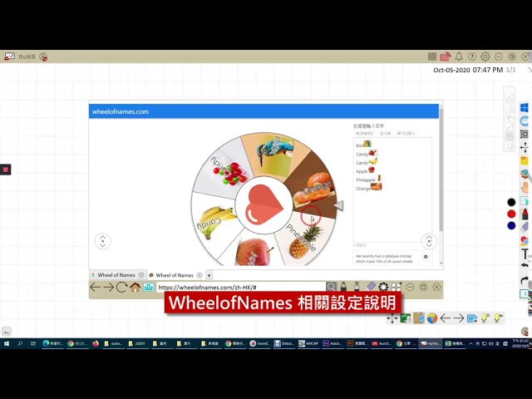Open the ItuWB apps grid menu
Viewport: 532px width, 399px height.
(432, 57)
